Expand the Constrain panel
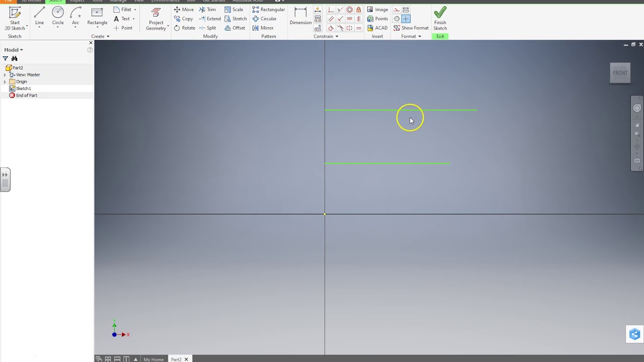The height and width of the screenshot is (362, 644). 326,36
